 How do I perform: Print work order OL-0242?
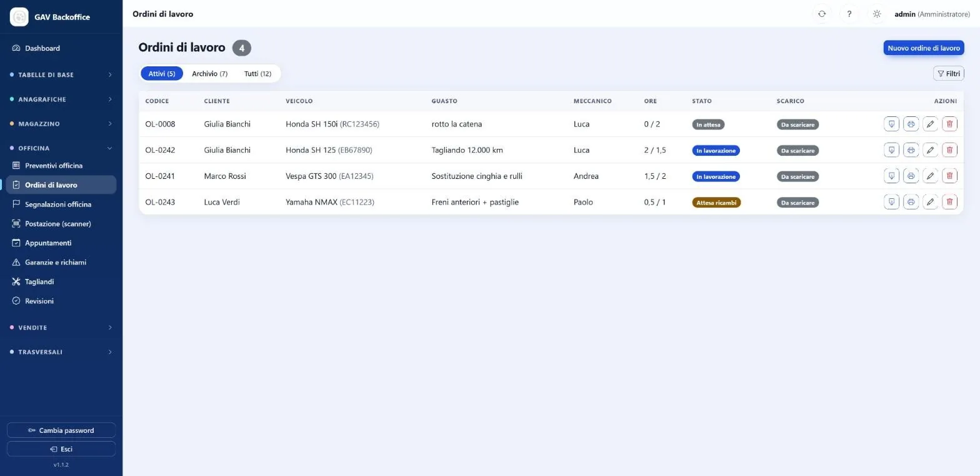911,150
